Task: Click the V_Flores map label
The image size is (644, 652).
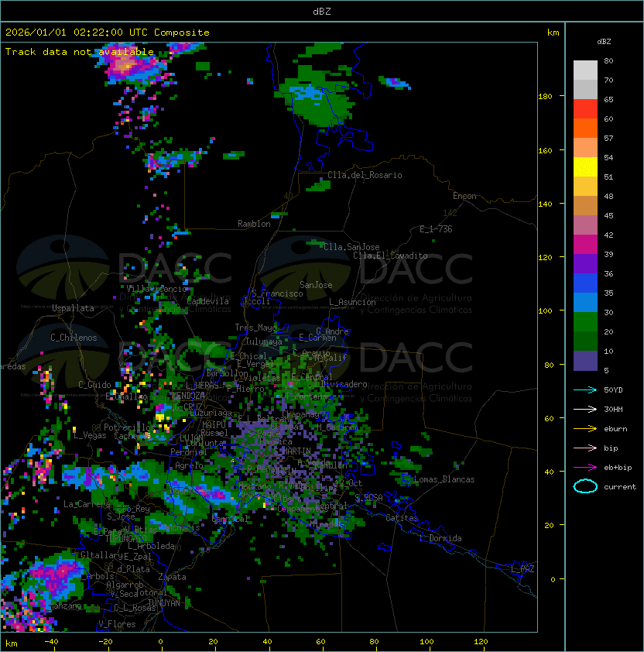Action: pos(117,624)
